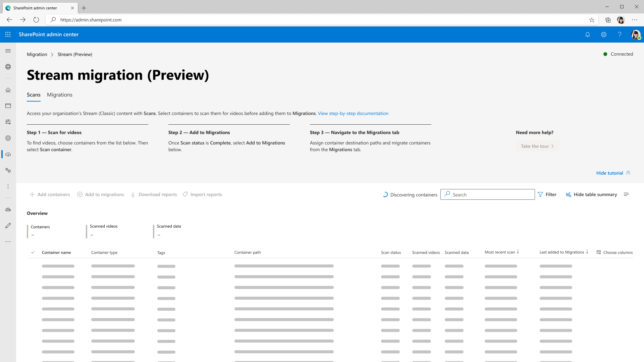Click the help question mark icon
644x362 pixels.
(x=620, y=35)
